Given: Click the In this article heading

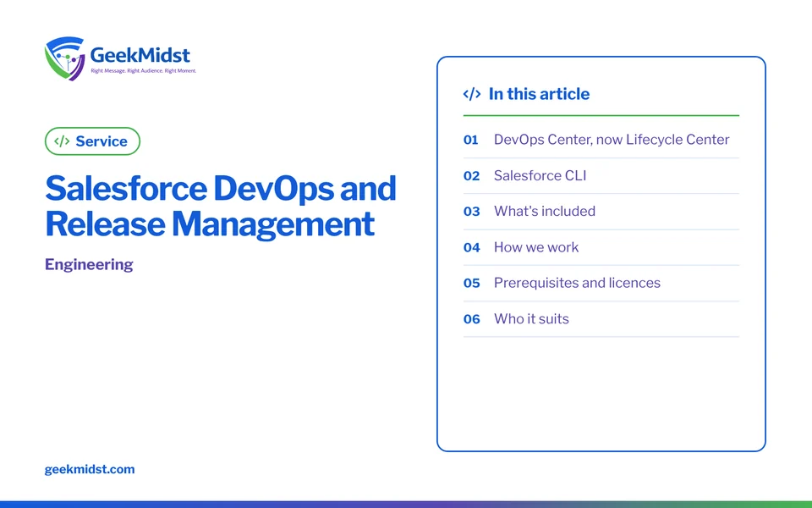Looking at the screenshot, I should click(539, 94).
